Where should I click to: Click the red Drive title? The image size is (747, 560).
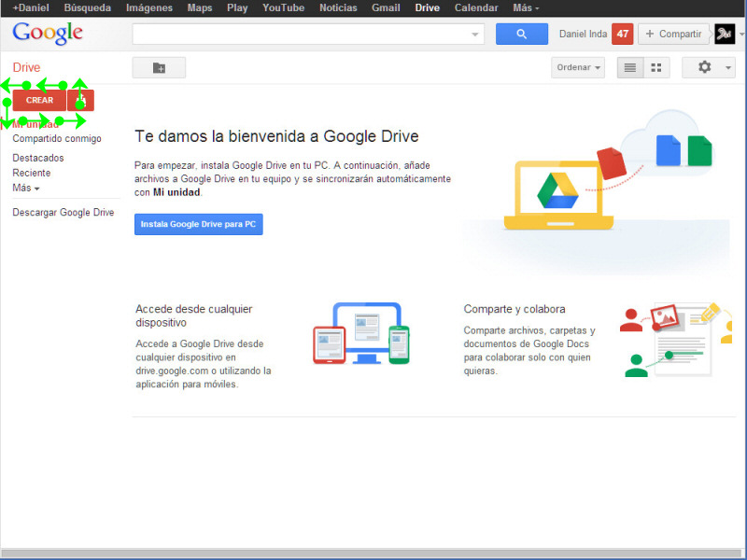click(26, 67)
